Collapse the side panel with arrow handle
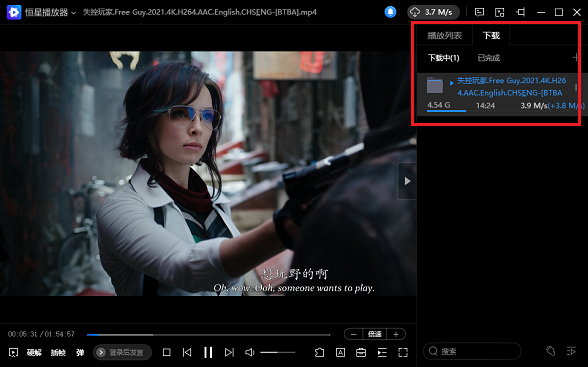Viewport: 588px width, 367px height. pyautogui.click(x=407, y=181)
